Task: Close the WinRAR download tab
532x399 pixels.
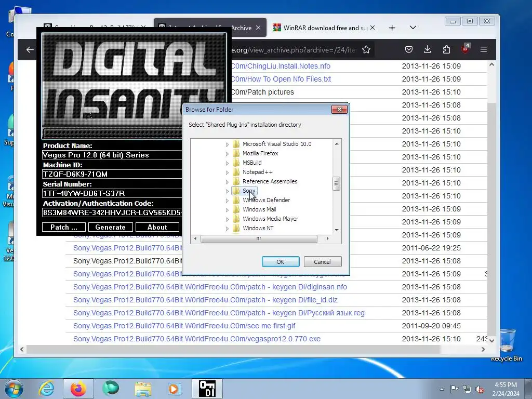Action: (x=373, y=28)
